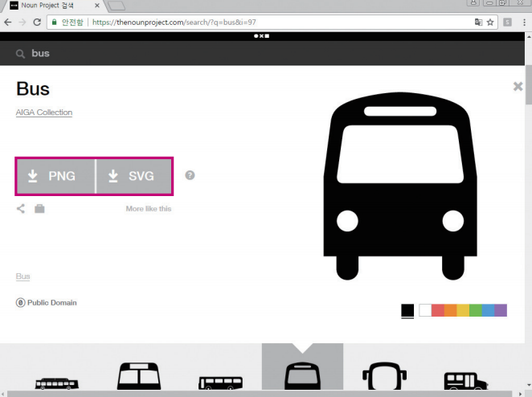Viewport: 532px width, 397px height.
Task: Open More like this link
Action: 149,209
